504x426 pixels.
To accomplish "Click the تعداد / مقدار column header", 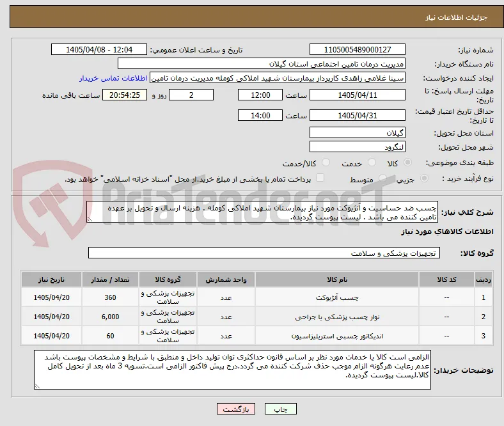I will [x=110, y=280].
